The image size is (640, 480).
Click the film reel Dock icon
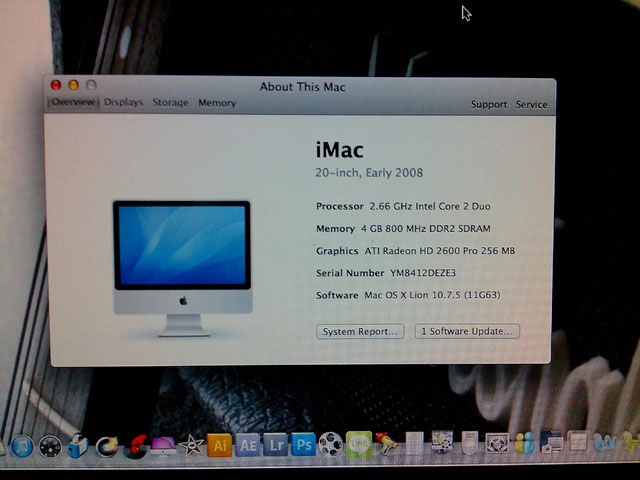[331, 444]
